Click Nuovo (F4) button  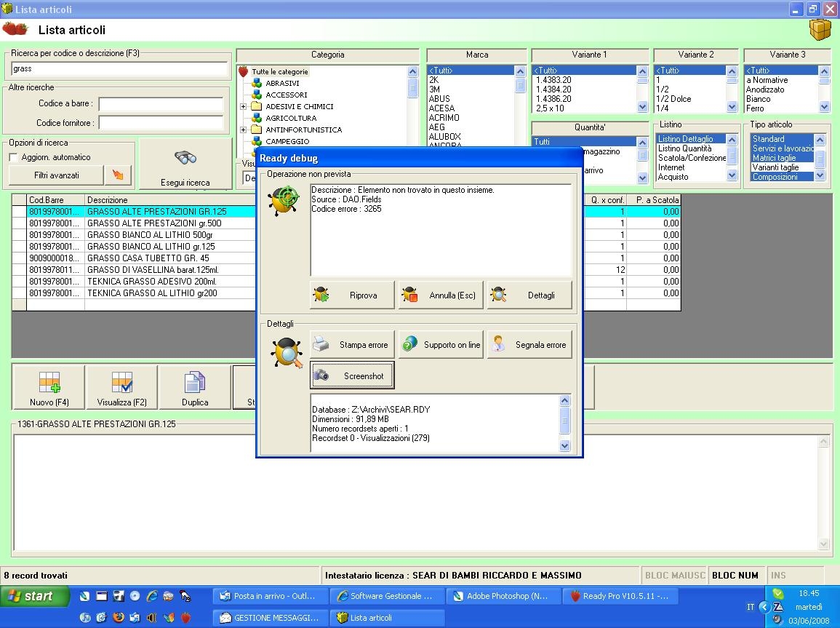pos(49,388)
